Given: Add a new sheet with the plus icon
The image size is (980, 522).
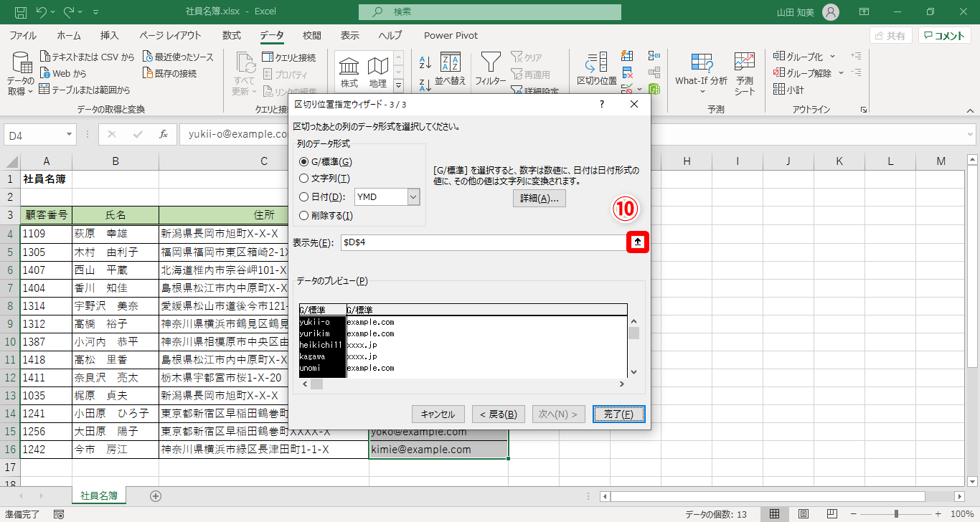Looking at the screenshot, I should 156,495.
